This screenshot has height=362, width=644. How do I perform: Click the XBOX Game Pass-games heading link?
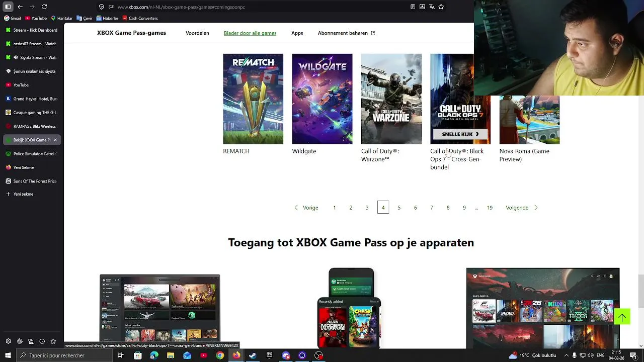[x=131, y=33]
